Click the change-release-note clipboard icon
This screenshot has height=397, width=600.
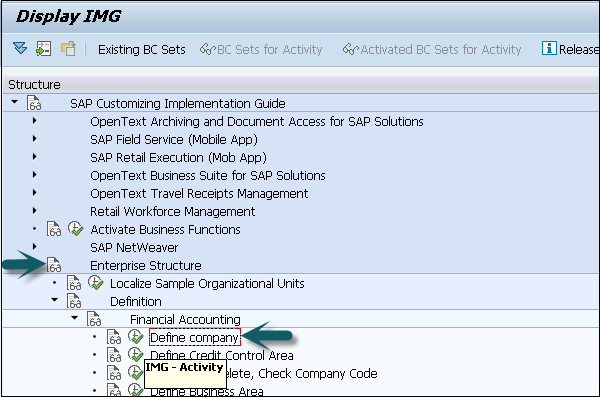pos(68,49)
